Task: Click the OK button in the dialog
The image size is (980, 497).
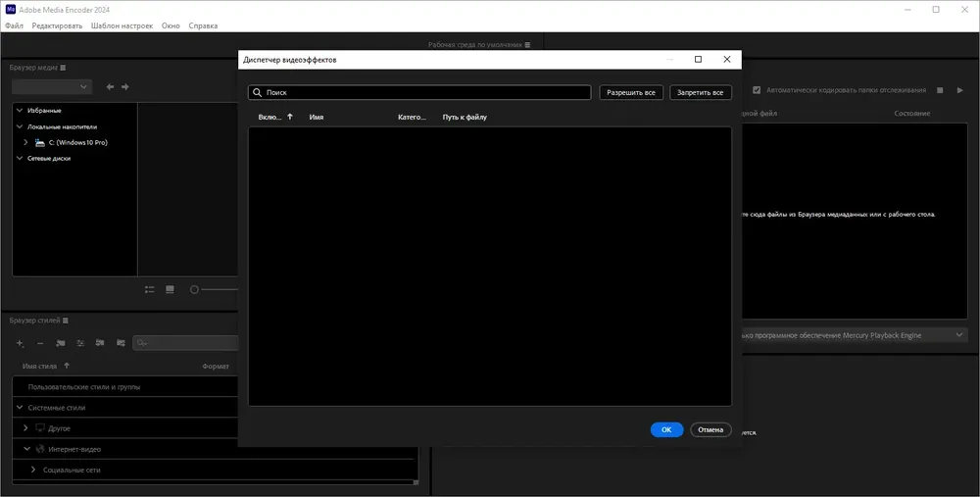Action: (666, 429)
